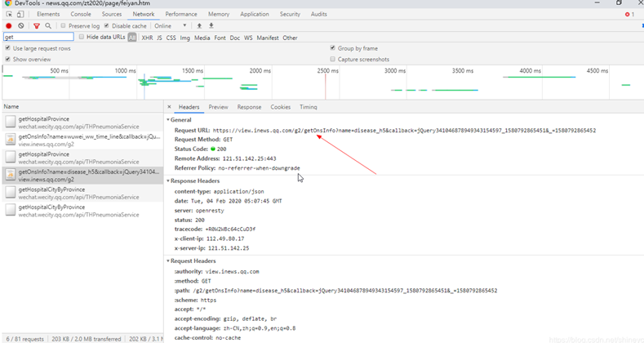Import HAR file using upload arrow icon
Image resolution: width=644 pixels, height=343 pixels.
pos(199,26)
